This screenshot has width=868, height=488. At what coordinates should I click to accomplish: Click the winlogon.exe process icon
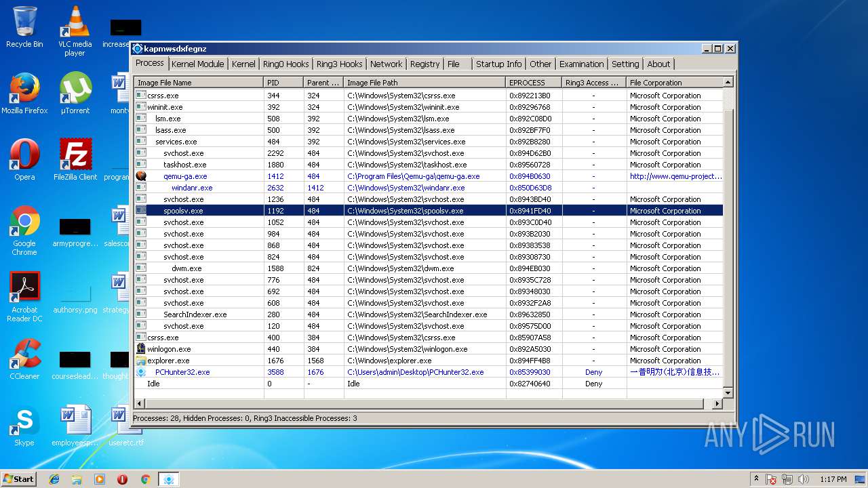click(x=141, y=349)
